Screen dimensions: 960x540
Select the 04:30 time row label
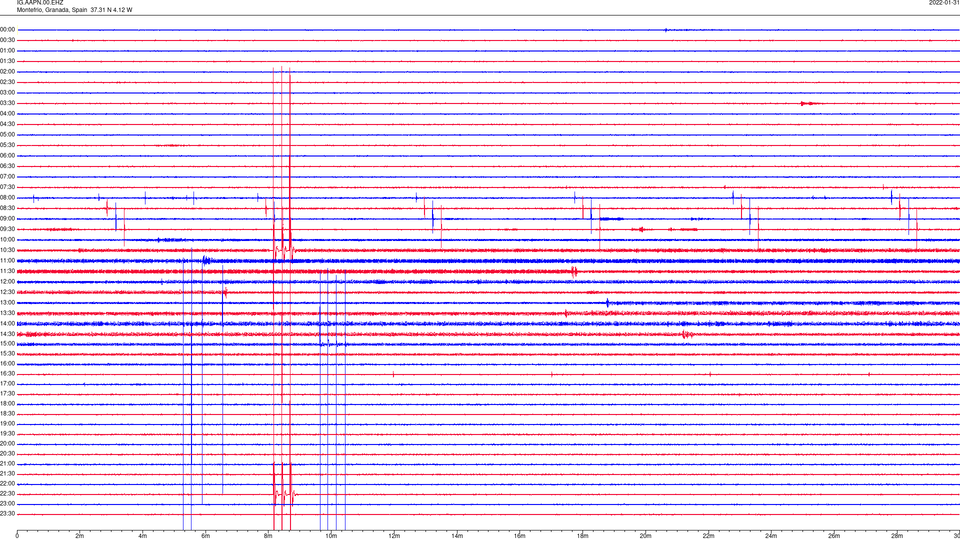click(x=7, y=124)
